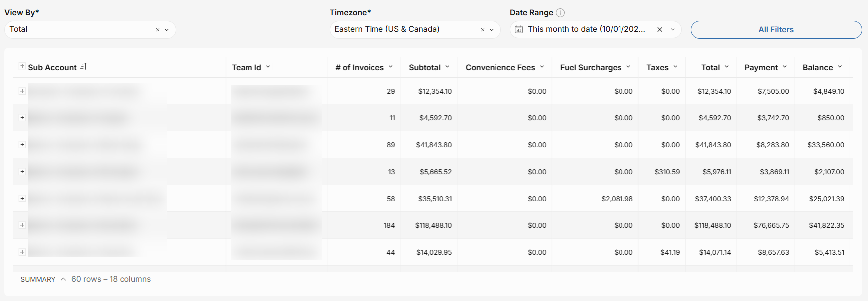Open the # of Invoices column menu chevron
868x301 pixels.
tap(390, 67)
